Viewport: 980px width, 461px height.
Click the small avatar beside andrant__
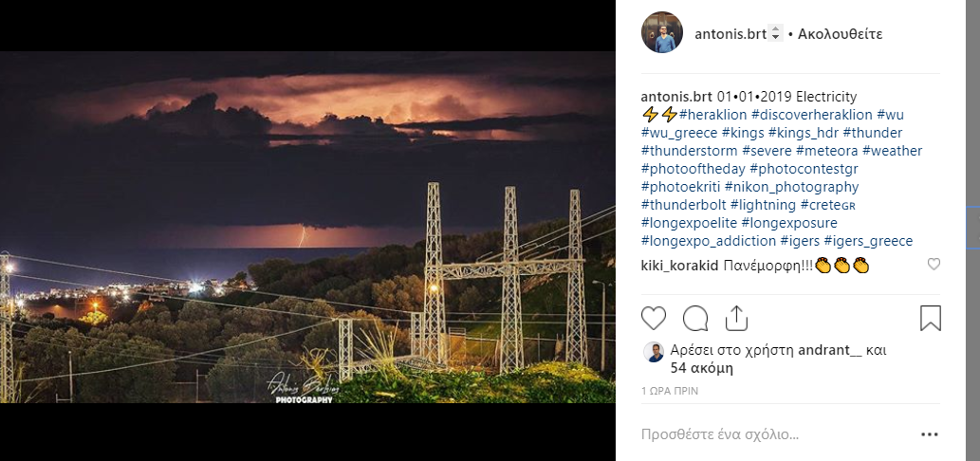[653, 352]
